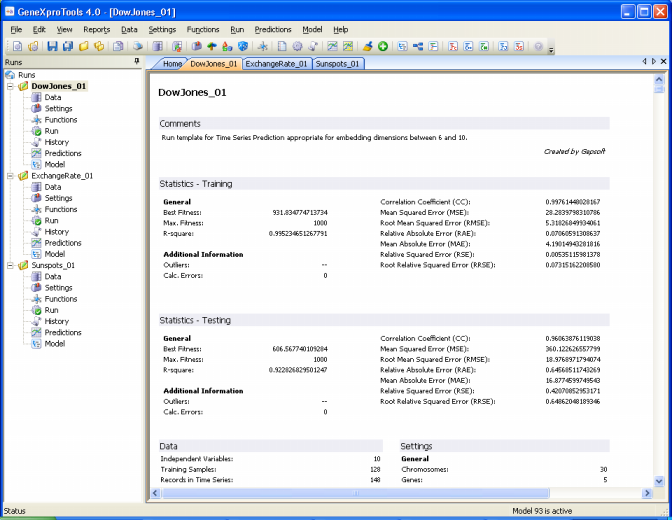Viewport: 672px width, 520px height.
Task: Collapse the ExchangeRate_01 run tree node
Action: (10, 176)
